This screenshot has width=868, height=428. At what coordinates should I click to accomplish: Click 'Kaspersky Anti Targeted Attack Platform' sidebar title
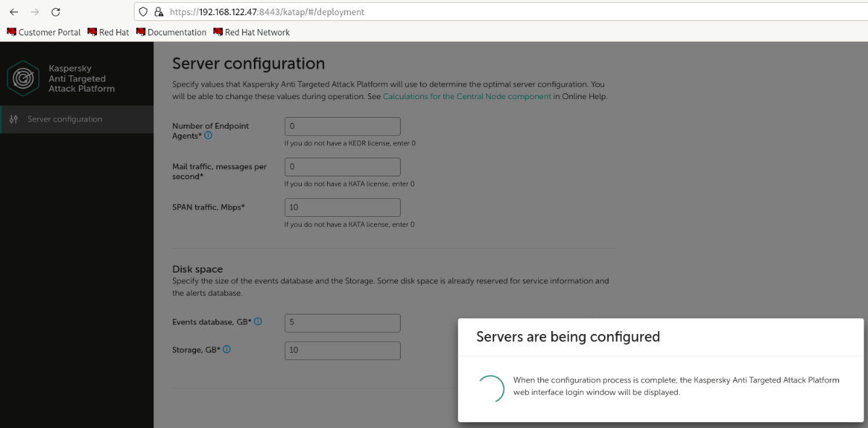[81, 78]
